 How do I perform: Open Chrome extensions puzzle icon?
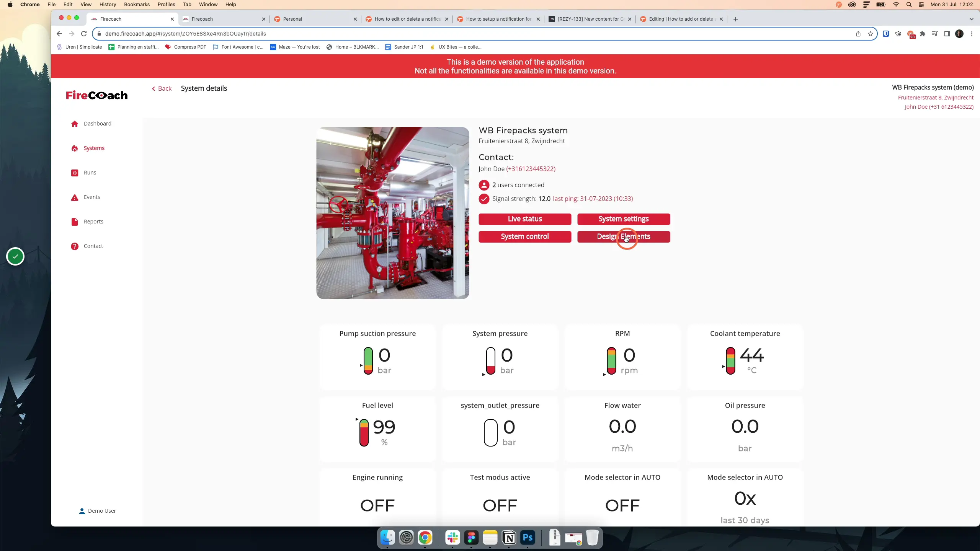click(923, 34)
